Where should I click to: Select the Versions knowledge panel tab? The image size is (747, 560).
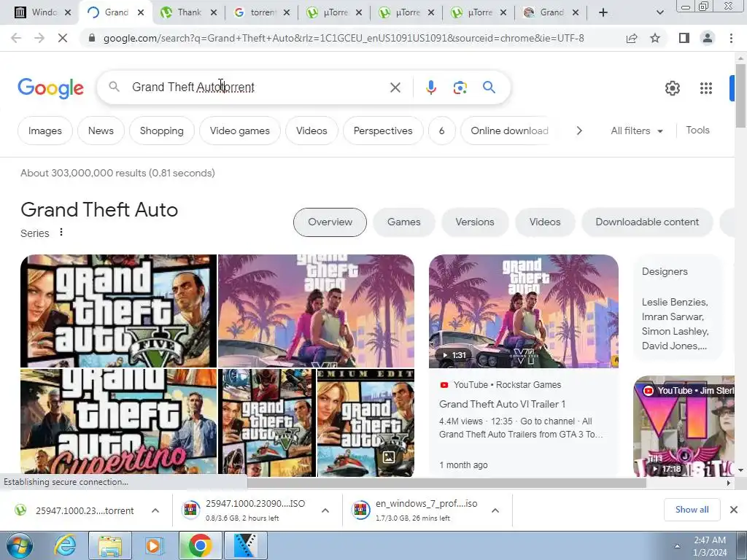pyautogui.click(x=474, y=222)
